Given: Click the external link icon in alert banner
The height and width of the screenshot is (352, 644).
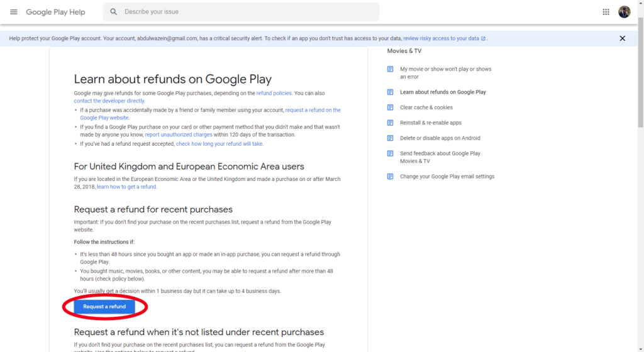Looking at the screenshot, I should (483, 38).
